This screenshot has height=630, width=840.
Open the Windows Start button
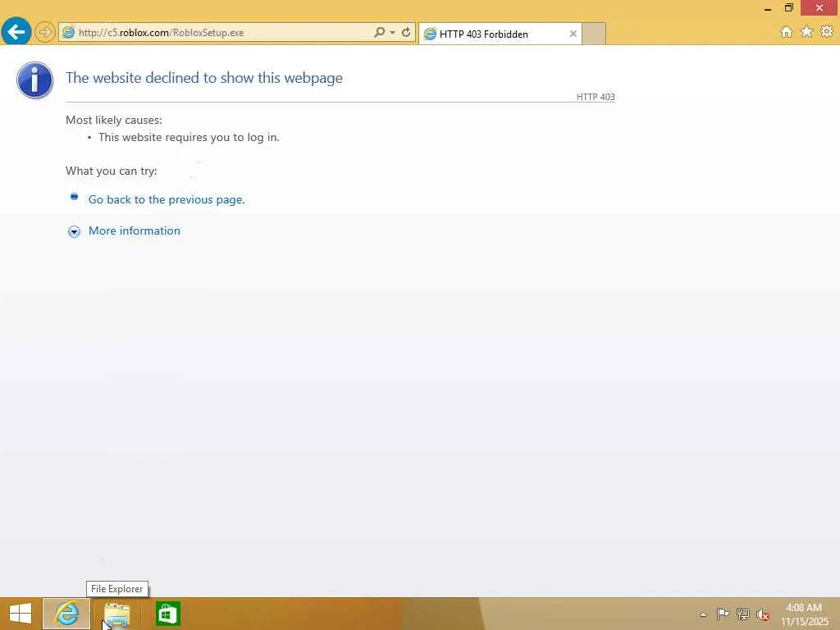[x=21, y=614]
